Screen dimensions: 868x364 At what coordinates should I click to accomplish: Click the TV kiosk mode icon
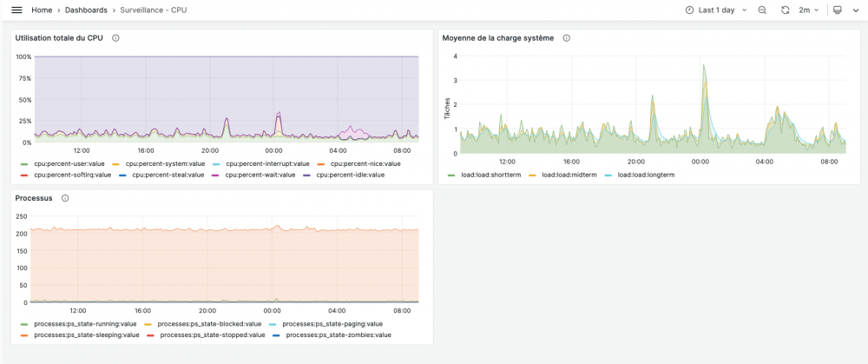coord(837,10)
